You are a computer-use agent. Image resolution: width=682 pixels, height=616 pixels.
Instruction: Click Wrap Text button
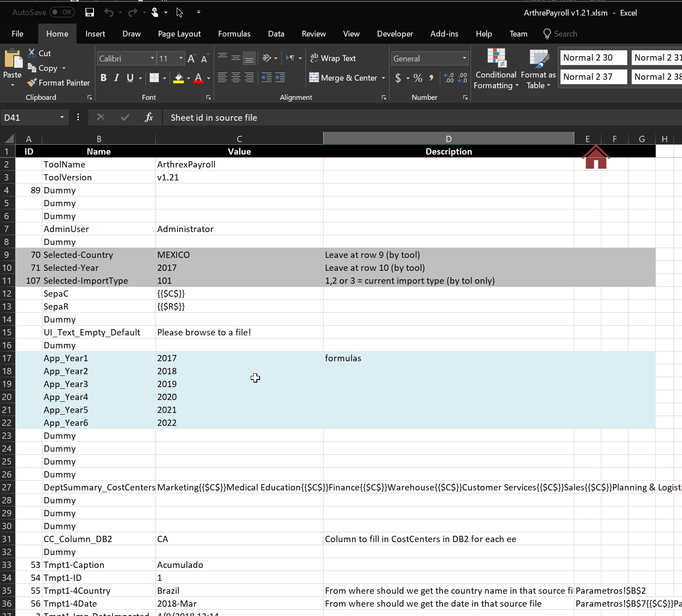coord(333,58)
